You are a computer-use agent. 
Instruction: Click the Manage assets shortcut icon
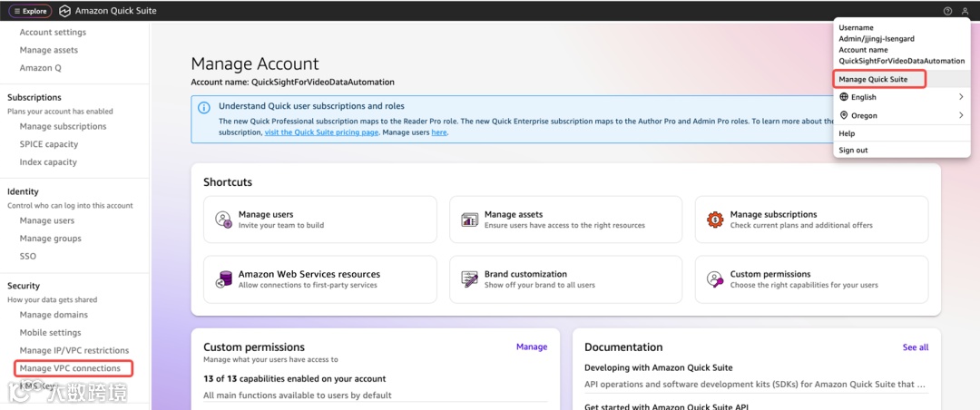coord(469,220)
